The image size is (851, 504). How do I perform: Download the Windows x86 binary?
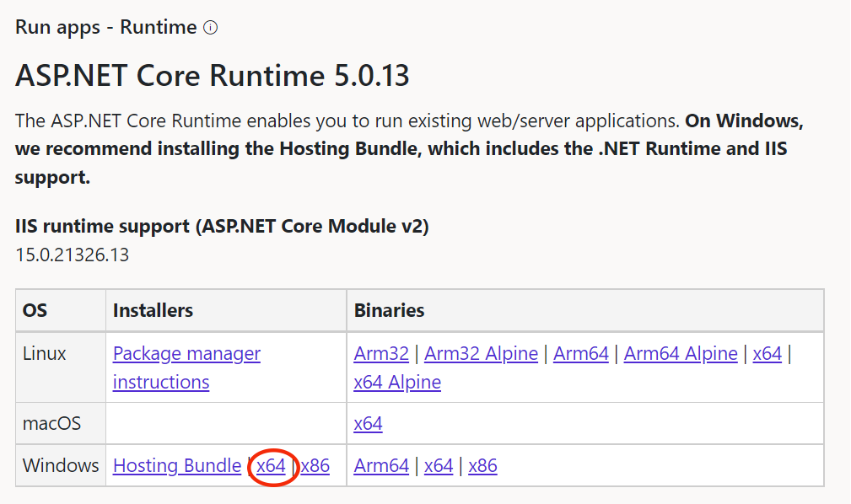[482, 466]
